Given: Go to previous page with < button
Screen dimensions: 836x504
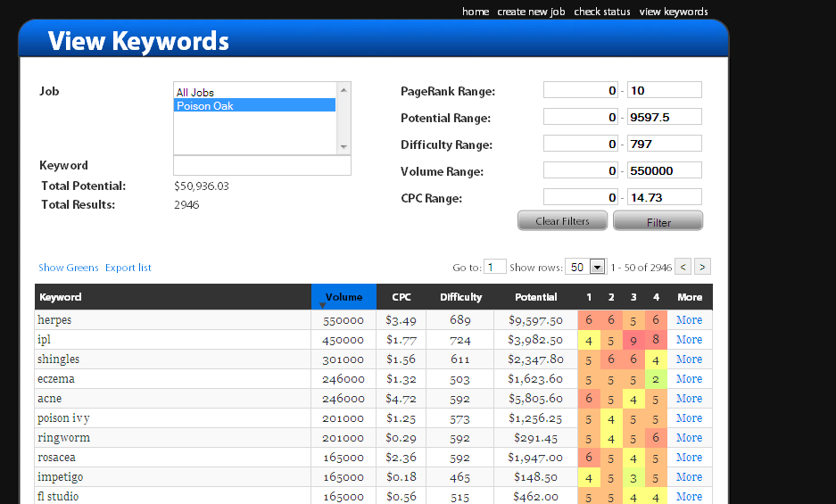Looking at the screenshot, I should pyautogui.click(x=683, y=267).
